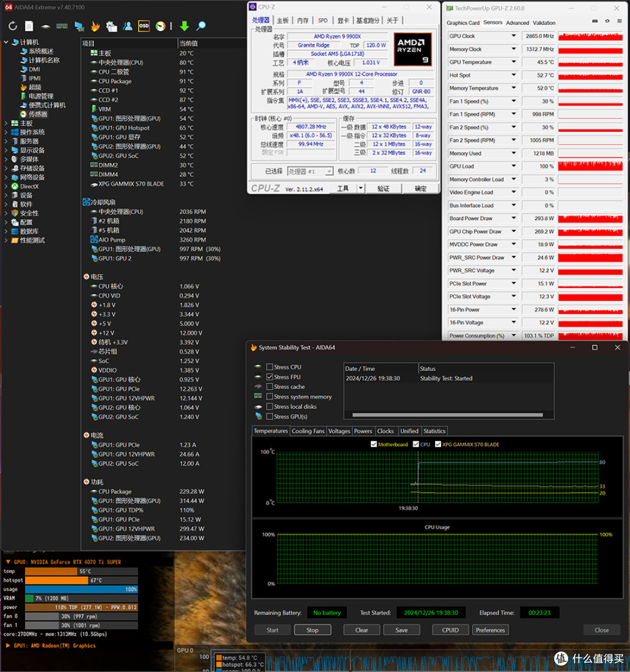Open GPU Clock sensor dropdown in GPU-Z

pos(513,36)
